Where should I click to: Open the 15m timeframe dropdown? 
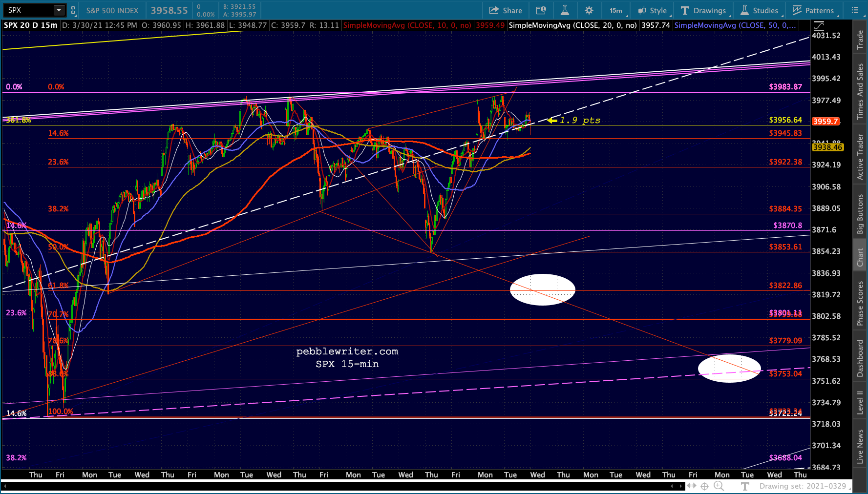[616, 10]
